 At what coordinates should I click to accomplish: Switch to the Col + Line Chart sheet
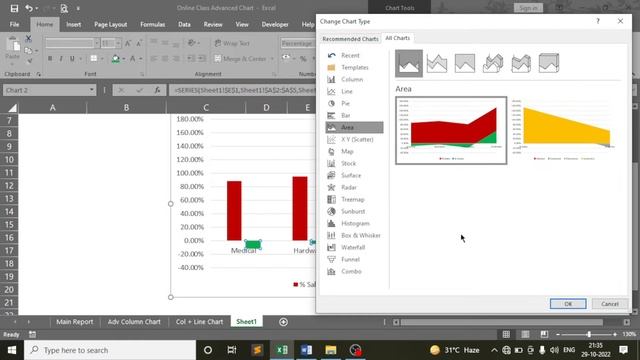point(199,322)
